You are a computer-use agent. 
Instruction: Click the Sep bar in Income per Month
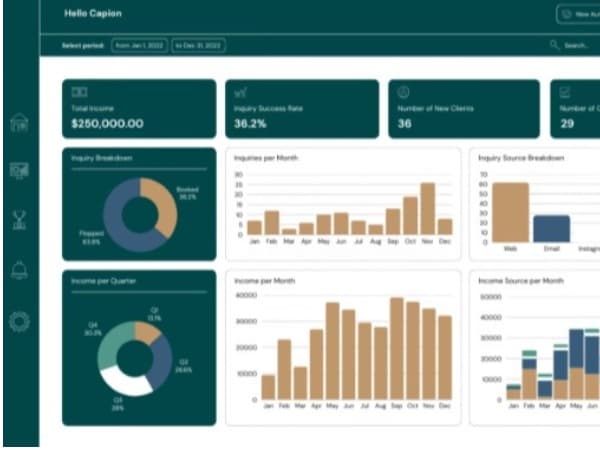[x=397, y=349]
